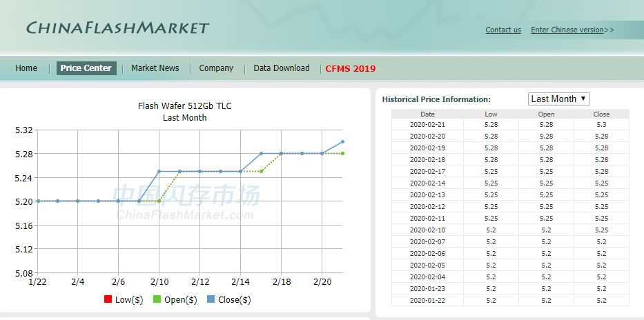
Task: Open Market News section
Action: [x=155, y=68]
